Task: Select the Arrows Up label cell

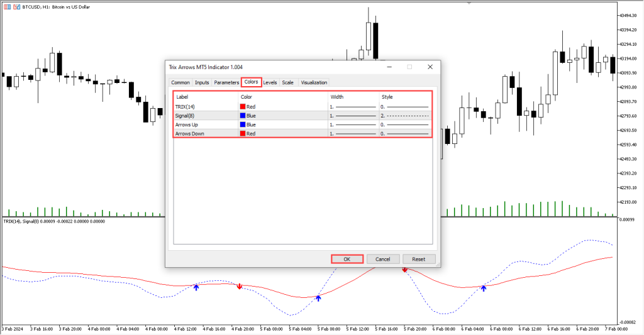Action: point(206,125)
